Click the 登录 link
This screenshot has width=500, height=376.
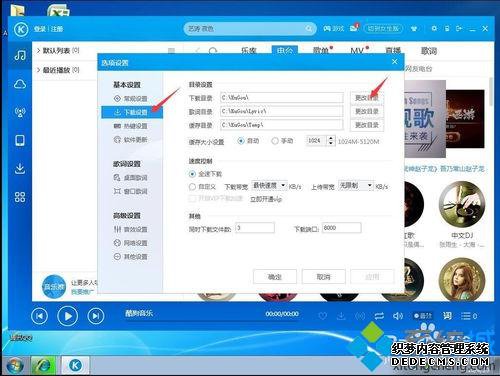point(39,29)
